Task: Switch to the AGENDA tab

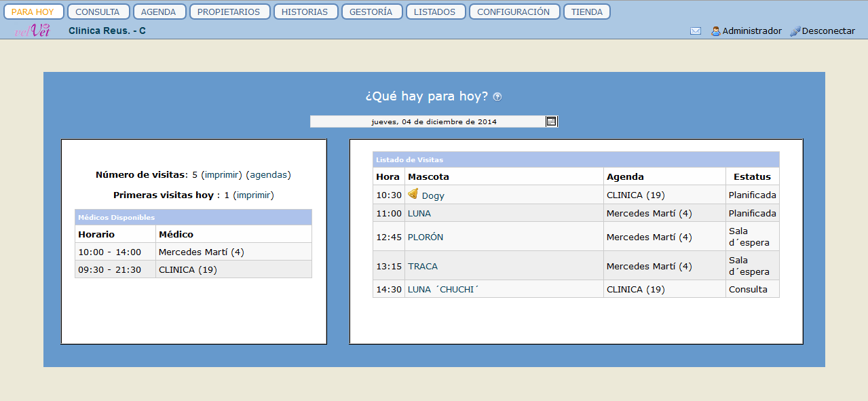Action: [159, 12]
